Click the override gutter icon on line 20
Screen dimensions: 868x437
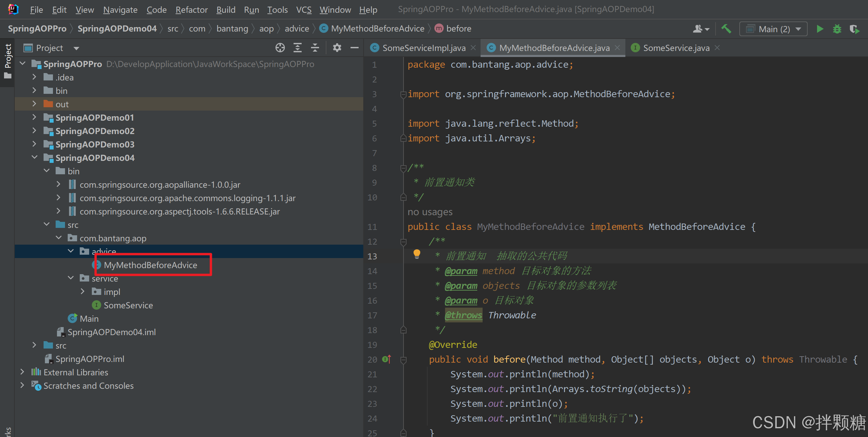(x=386, y=360)
